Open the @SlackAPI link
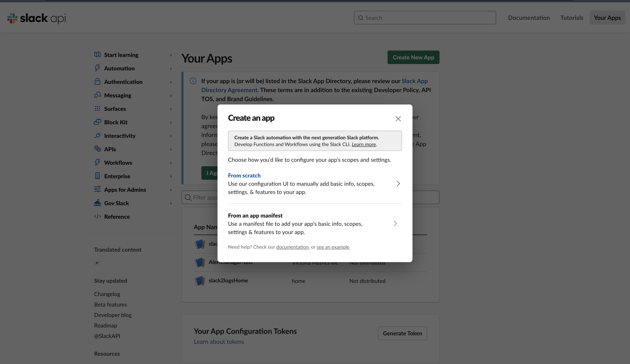The height and width of the screenshot is (364, 630). [x=107, y=336]
